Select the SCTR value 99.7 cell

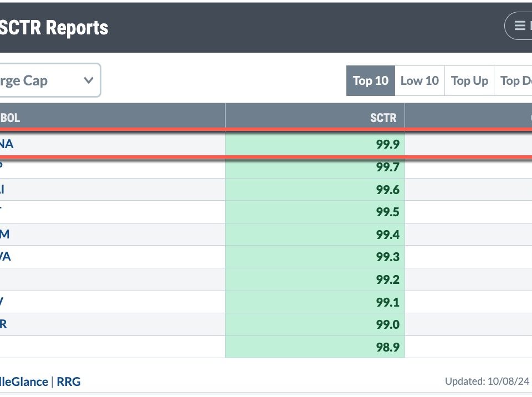pyautogui.click(x=315, y=167)
